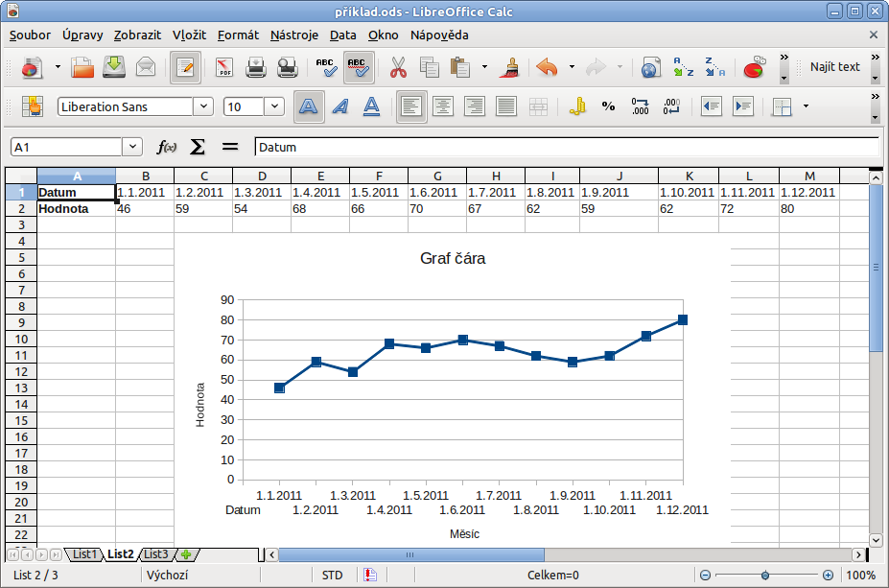Open the Styles and Formatting icon

click(x=33, y=106)
